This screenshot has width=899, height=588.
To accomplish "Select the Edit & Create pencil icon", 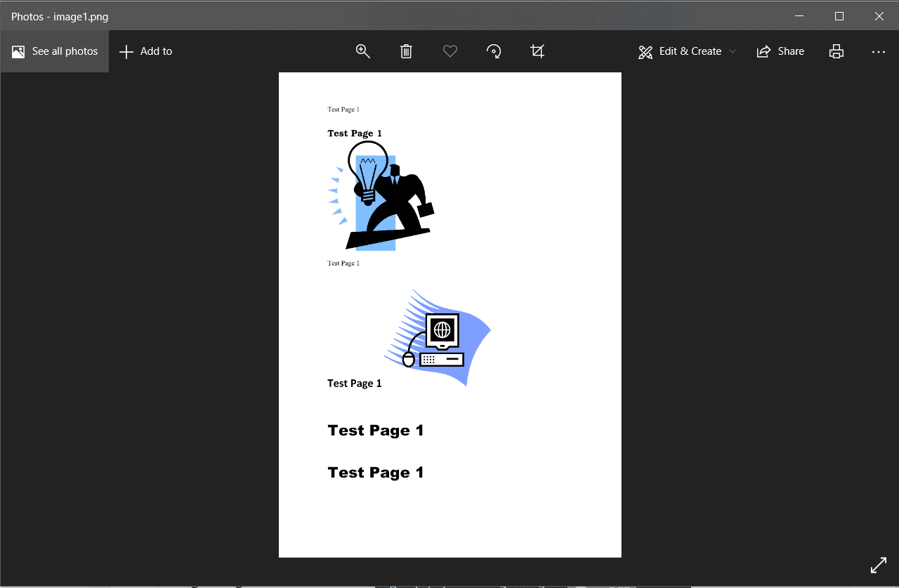I will [x=645, y=51].
